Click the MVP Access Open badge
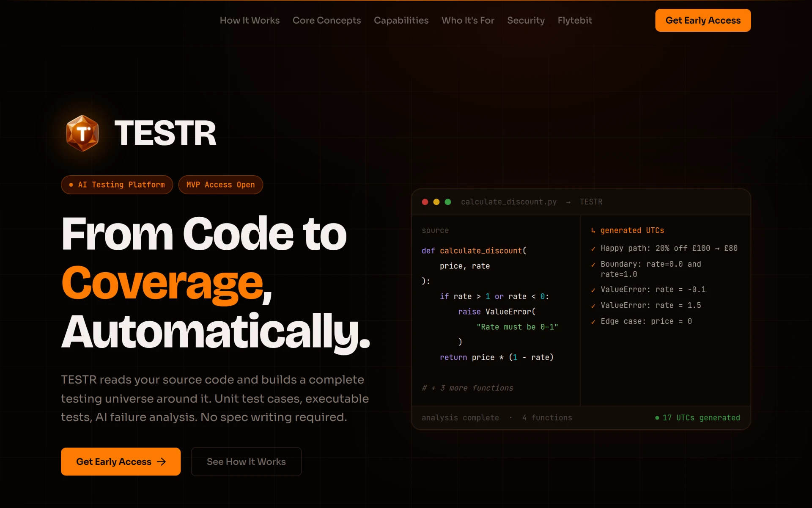The width and height of the screenshot is (812, 508). [x=220, y=185]
